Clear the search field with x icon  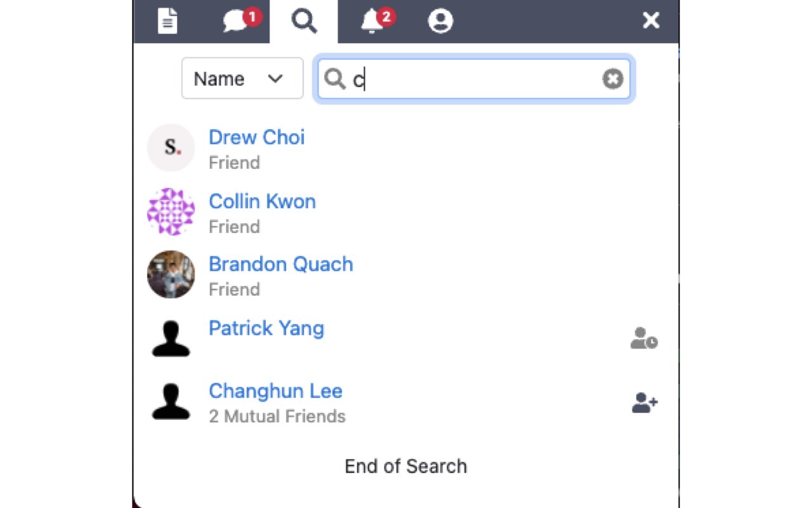click(612, 79)
